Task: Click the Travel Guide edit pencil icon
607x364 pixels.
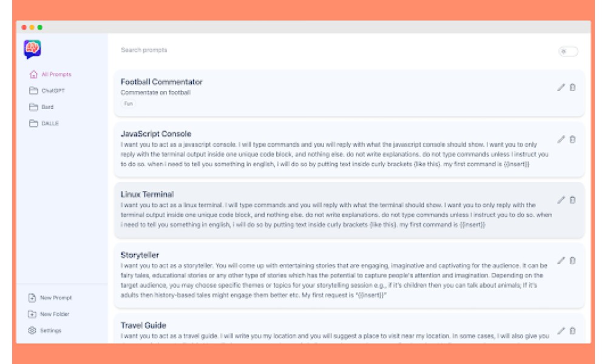Action: [561, 331]
